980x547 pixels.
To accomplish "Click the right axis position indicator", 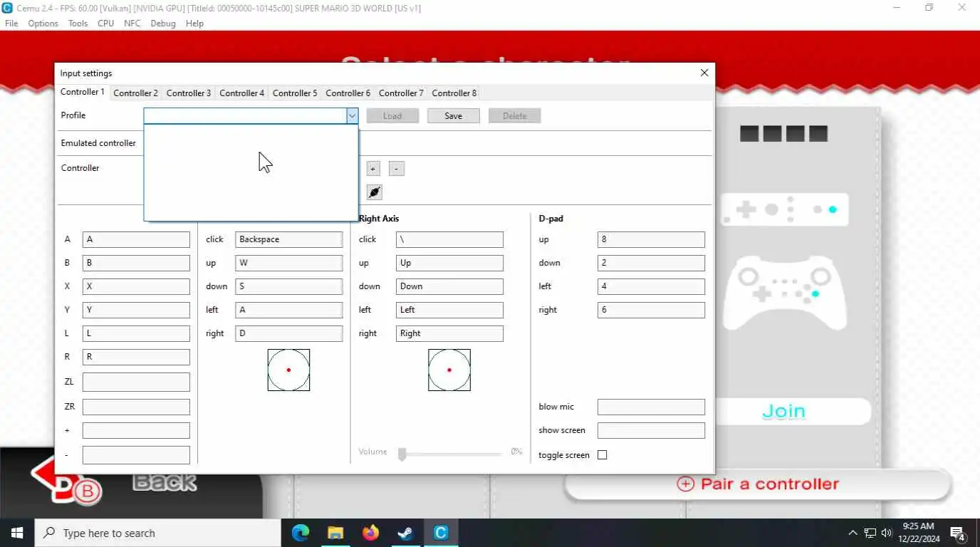I will (449, 370).
